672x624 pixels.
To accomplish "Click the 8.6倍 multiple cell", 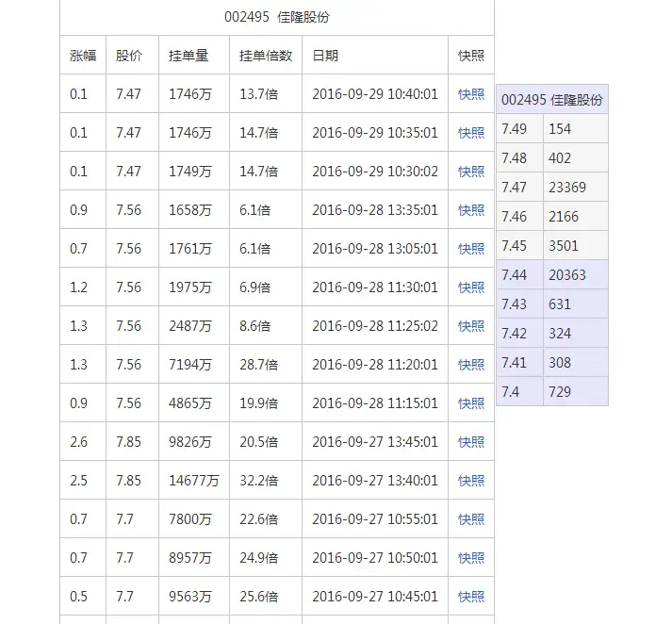I will [266, 326].
